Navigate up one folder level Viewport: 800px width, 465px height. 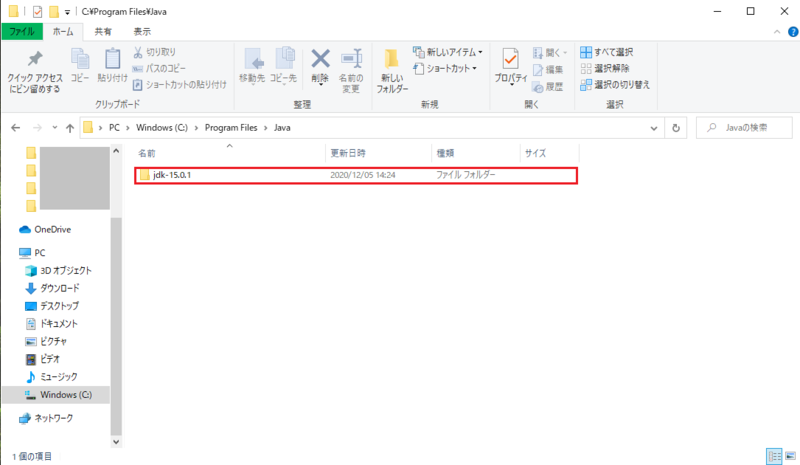pos(70,128)
